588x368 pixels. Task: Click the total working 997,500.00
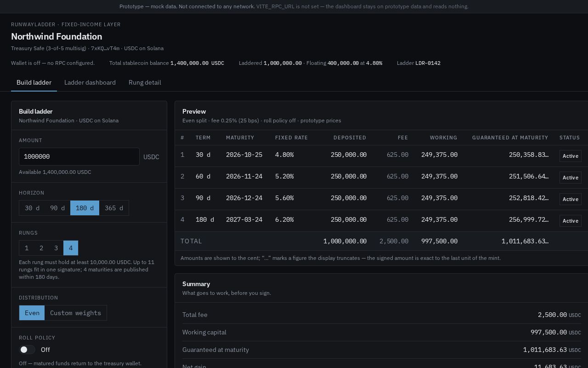pyautogui.click(x=439, y=241)
